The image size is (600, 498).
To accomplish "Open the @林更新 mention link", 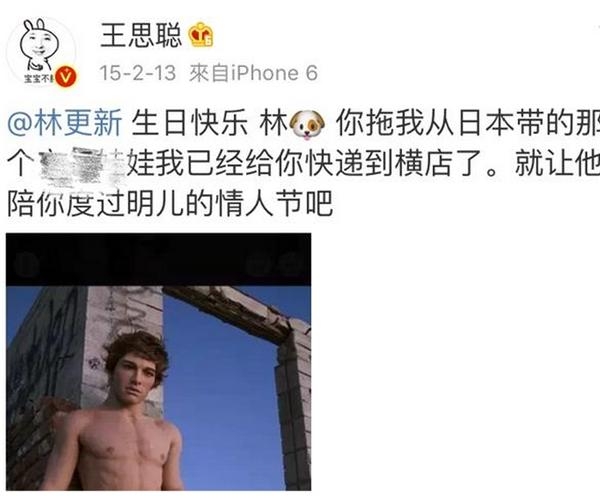I will pyautogui.click(x=65, y=124).
